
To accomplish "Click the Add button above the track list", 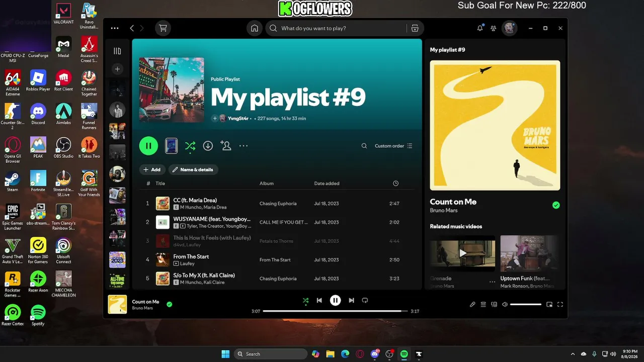I will [151, 169].
